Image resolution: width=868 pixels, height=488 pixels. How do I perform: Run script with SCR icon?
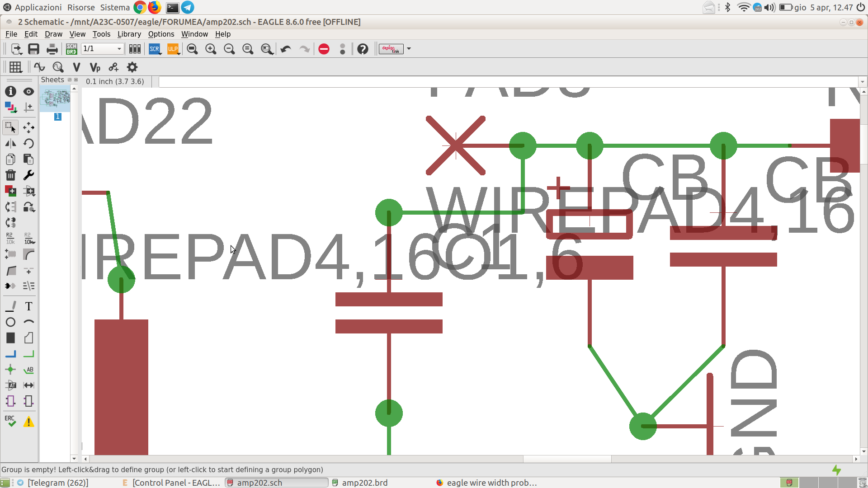tap(155, 49)
